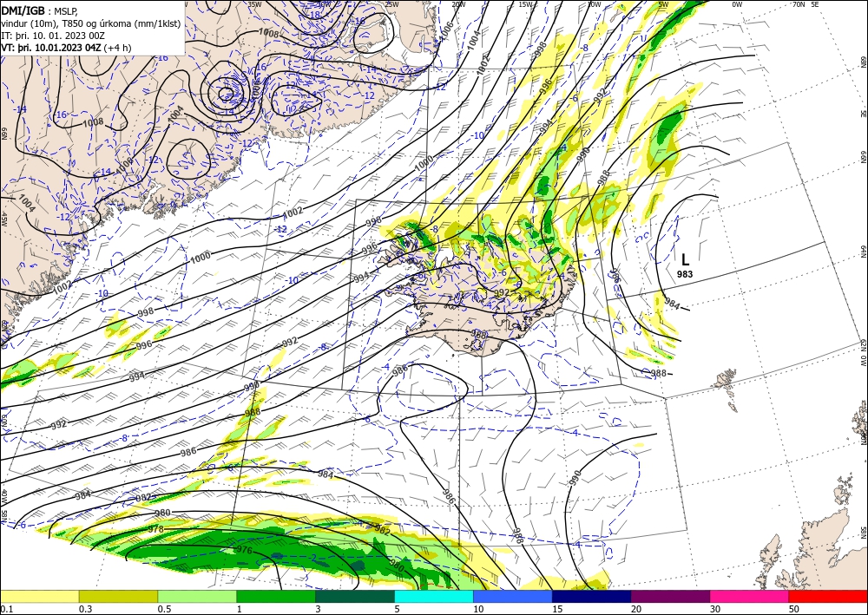The width and height of the screenshot is (868, 615).
Task: Click the yellow 0.1–0.3 legend color segment
Action: click(39, 596)
